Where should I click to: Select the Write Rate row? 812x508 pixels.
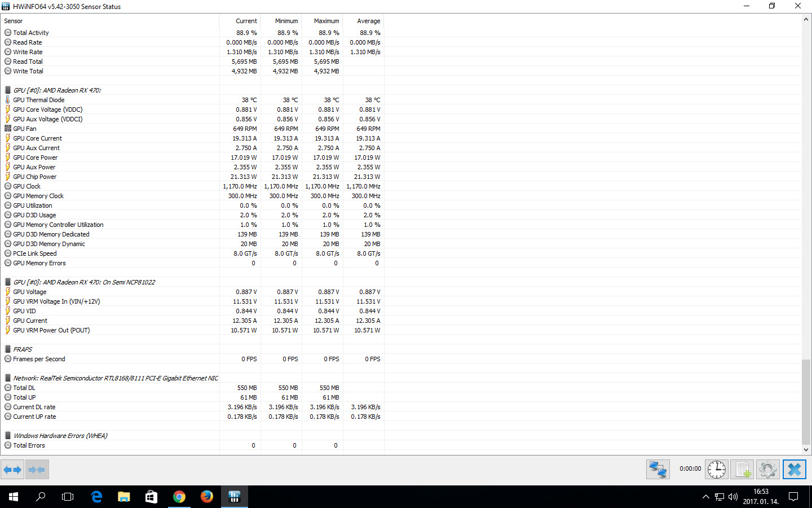[192, 52]
